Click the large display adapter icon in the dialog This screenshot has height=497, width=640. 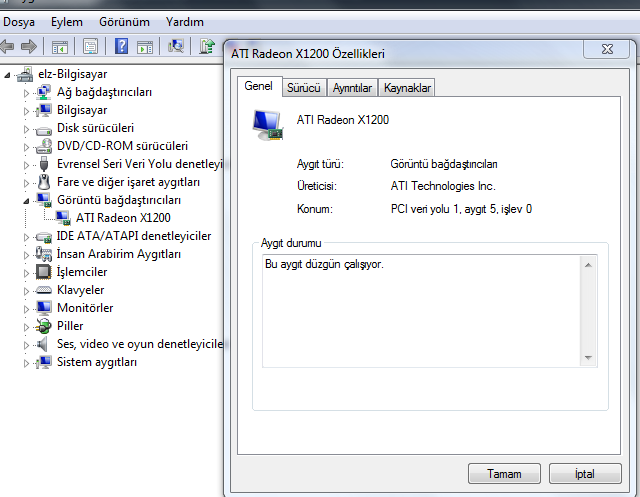click(268, 125)
